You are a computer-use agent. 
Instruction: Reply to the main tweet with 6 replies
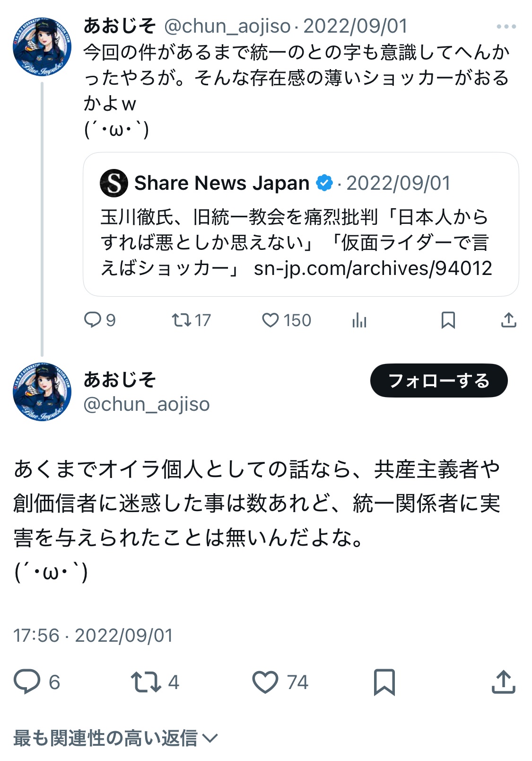coord(27,681)
